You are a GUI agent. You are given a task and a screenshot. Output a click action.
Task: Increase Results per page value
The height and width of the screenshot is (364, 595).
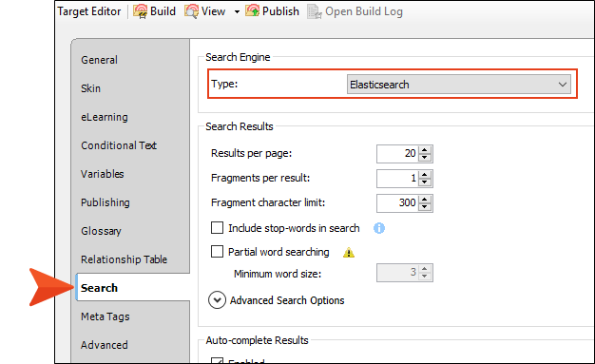[425, 149]
